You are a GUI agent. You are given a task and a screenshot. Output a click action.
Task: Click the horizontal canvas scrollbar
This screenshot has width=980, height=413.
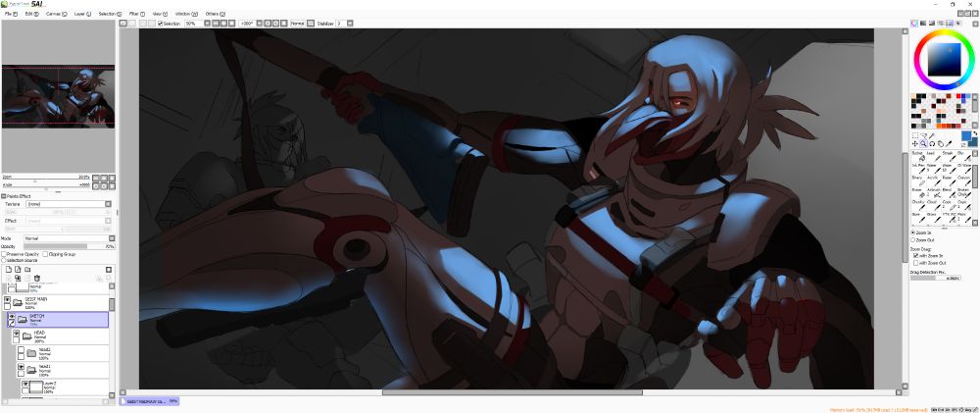tap(513, 393)
